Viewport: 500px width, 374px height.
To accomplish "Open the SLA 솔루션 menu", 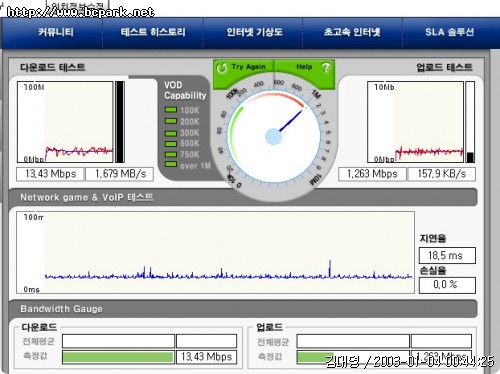I will pyautogui.click(x=449, y=32).
